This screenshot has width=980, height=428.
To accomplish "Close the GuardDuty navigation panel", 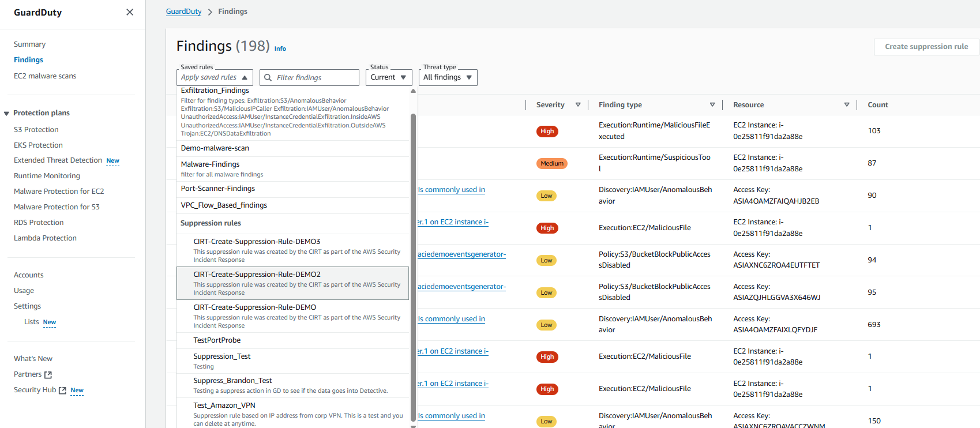I will [130, 12].
